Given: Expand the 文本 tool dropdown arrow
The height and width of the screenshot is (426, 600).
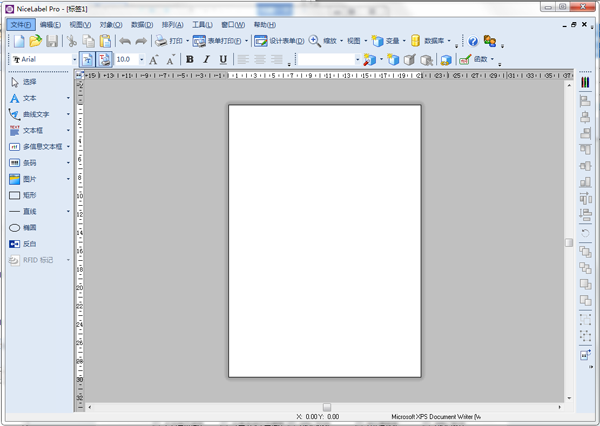Looking at the screenshot, I should (x=68, y=98).
